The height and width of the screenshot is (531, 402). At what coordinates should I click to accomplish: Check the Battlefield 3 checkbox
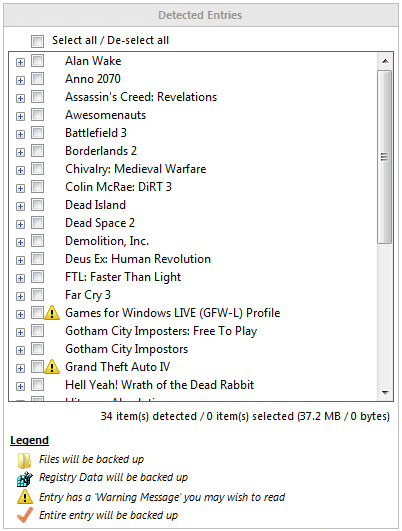tap(37, 133)
